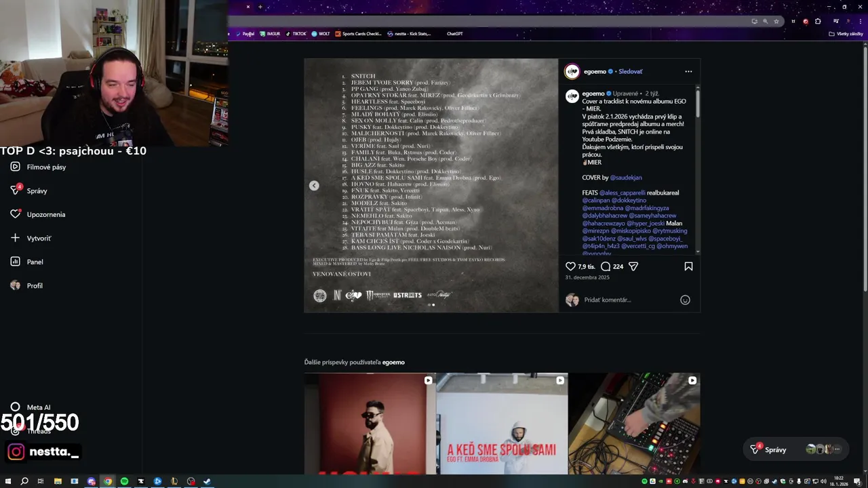Open the Chrome three-dot menu
The height and width of the screenshot is (488, 868).
pyautogui.click(x=860, y=21)
